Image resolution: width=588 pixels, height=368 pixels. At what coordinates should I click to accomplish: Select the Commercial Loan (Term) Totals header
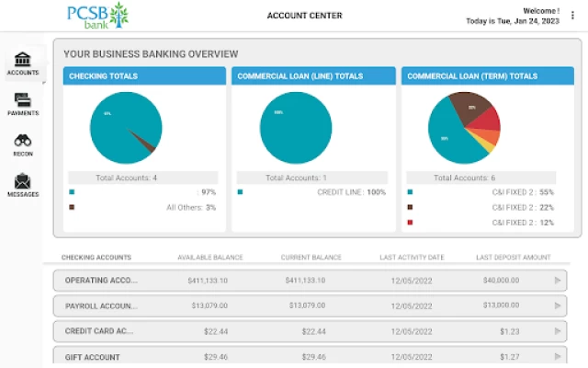point(482,76)
